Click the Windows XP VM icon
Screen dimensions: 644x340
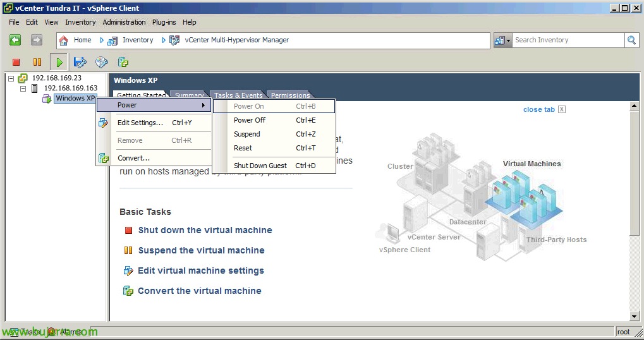[46, 98]
